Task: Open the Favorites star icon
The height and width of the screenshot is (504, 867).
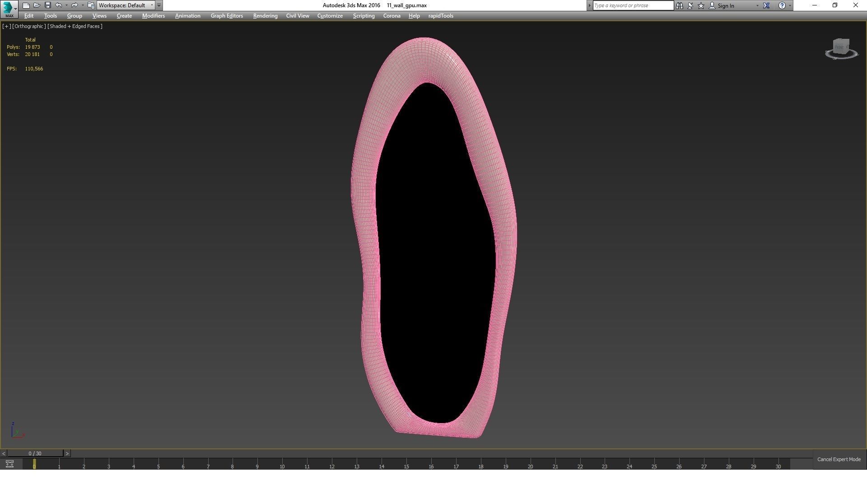Action: [x=701, y=5]
